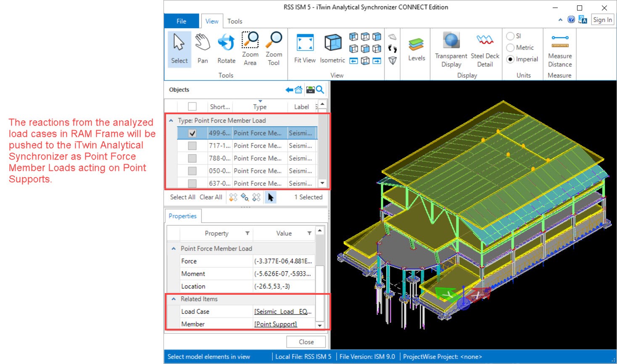Viewport: 617px width, 364px height.
Task: Open the File menu tab
Action: 181,21
